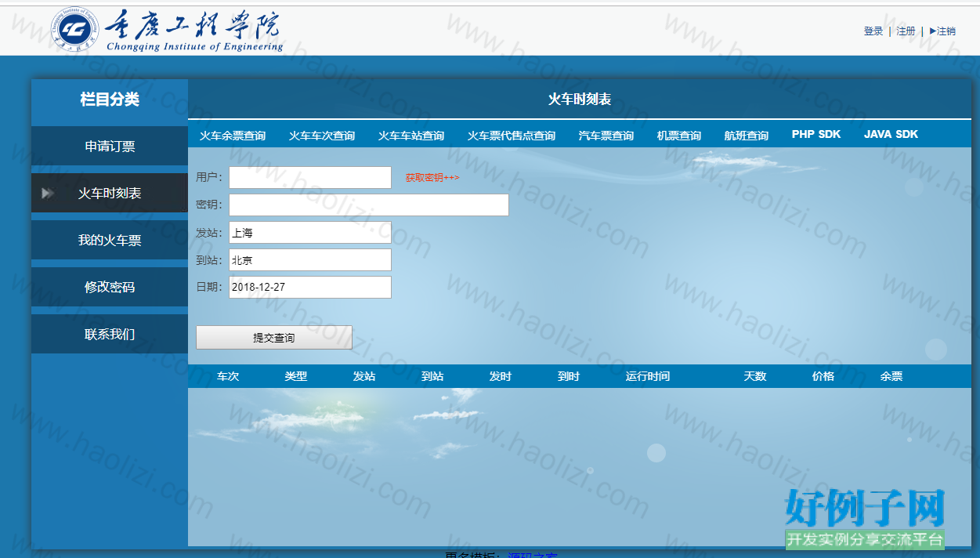Click the double-arrow icon beside 火车时刻表

click(48, 193)
